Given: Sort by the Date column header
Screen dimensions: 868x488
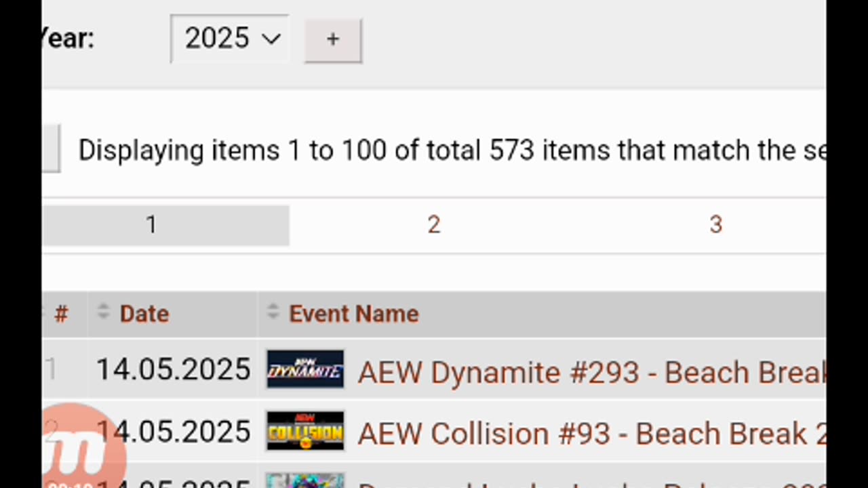Looking at the screenshot, I should coord(144,314).
